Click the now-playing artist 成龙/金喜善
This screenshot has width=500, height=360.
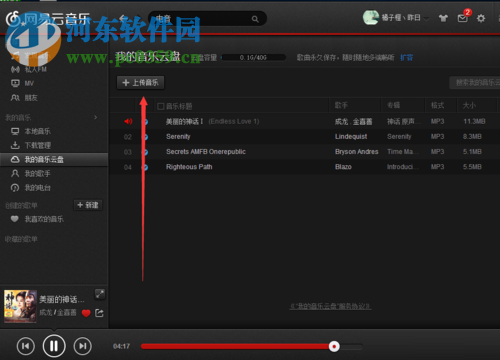coord(58,313)
